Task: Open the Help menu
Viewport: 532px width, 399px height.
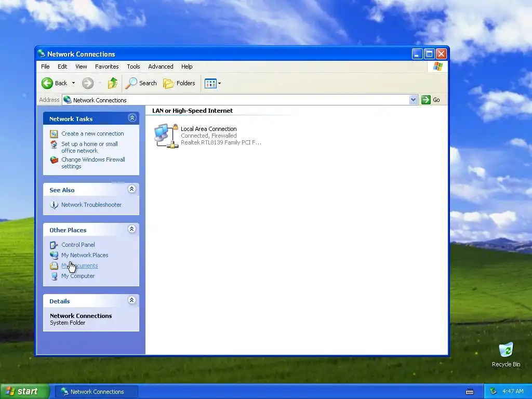Action: 187,66
